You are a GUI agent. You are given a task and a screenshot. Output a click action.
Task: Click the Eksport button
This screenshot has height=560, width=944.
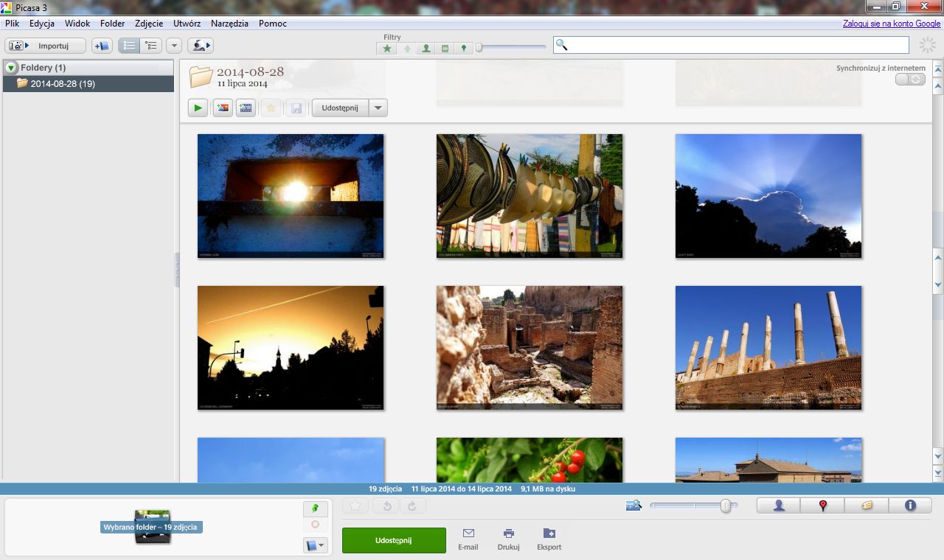click(x=549, y=539)
